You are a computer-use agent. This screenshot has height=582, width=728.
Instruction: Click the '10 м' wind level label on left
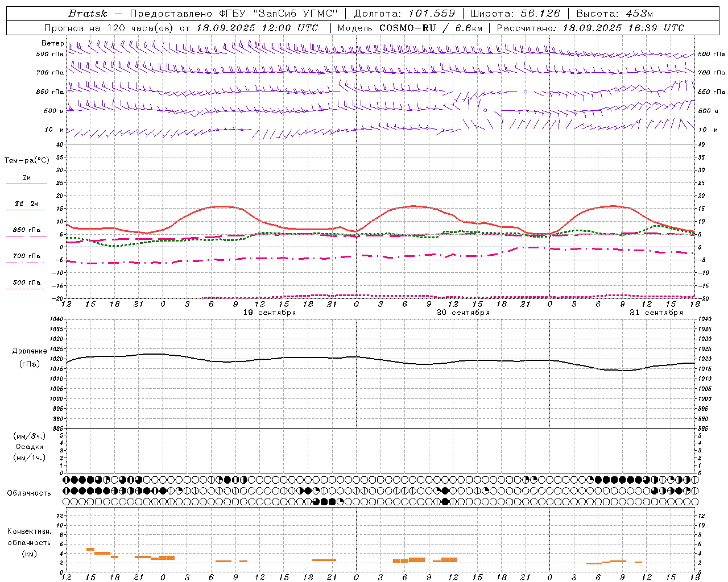[55, 130]
